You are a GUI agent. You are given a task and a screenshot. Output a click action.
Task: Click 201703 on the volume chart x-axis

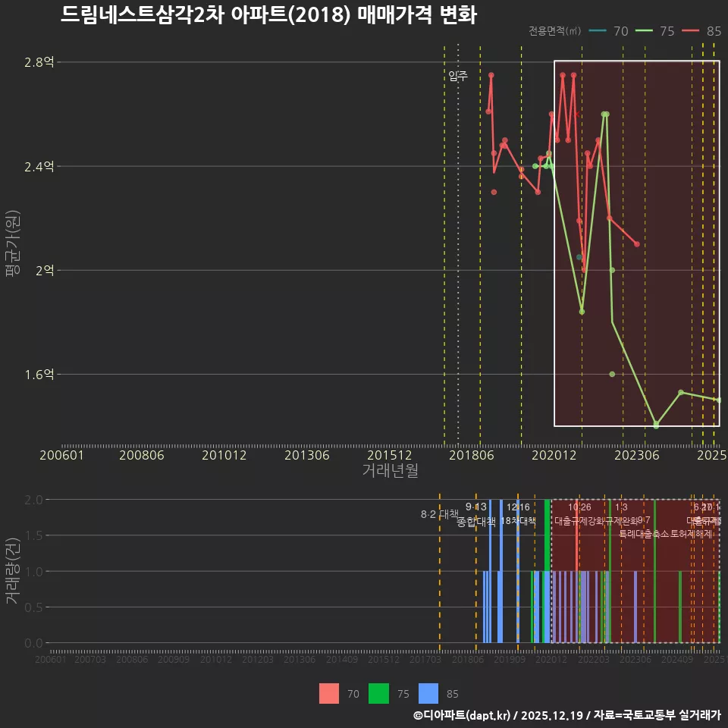[x=425, y=659]
